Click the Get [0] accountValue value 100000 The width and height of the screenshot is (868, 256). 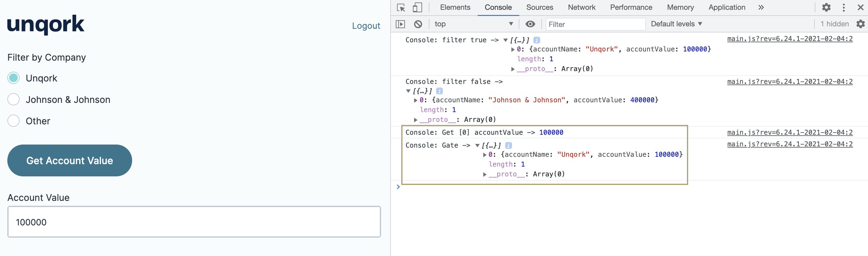click(x=551, y=133)
